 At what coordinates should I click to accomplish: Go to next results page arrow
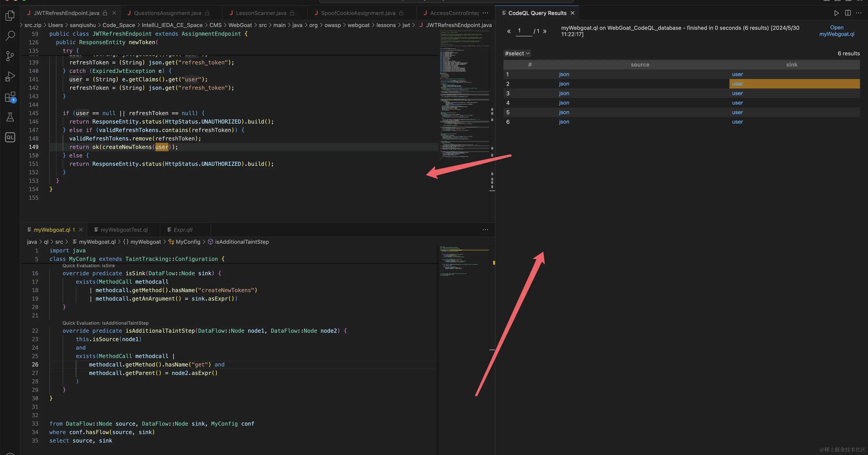pos(545,31)
